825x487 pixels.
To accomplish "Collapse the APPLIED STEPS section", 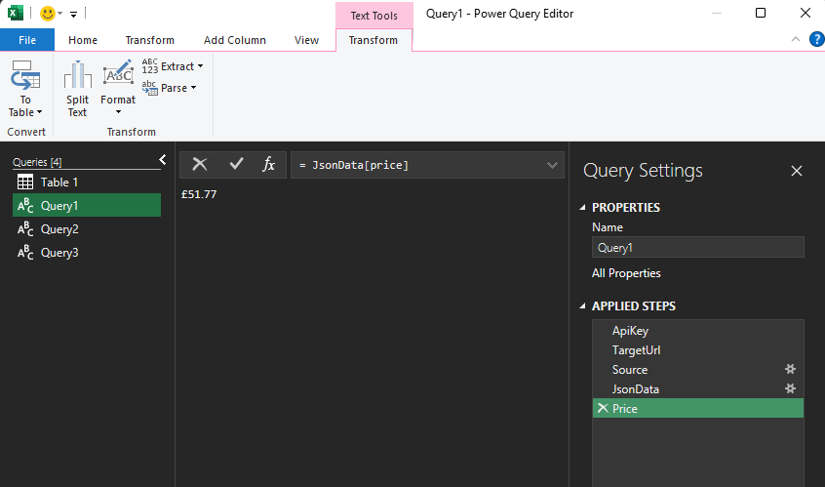I will [x=582, y=306].
